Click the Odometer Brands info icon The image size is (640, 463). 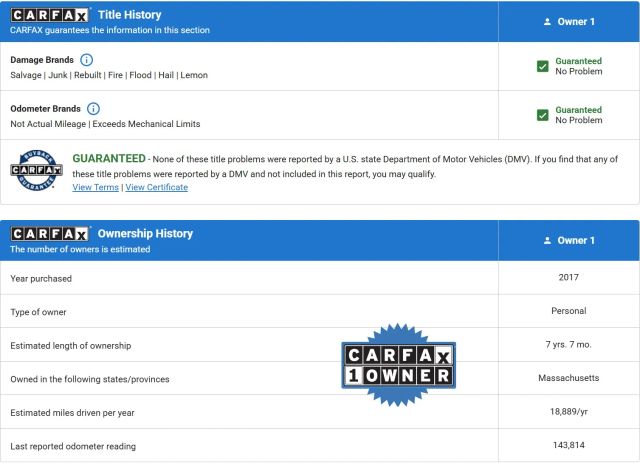pyautogui.click(x=93, y=109)
